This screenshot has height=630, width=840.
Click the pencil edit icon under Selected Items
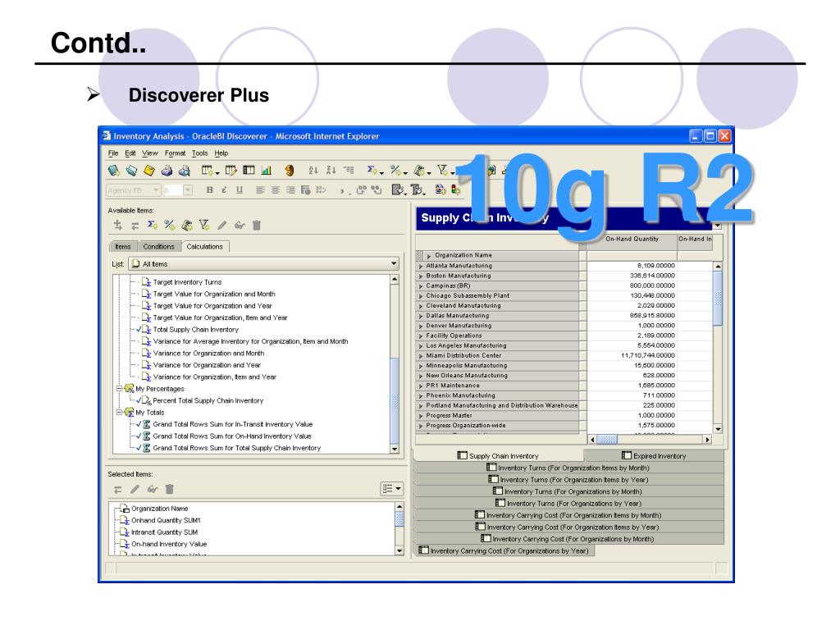pos(135,489)
